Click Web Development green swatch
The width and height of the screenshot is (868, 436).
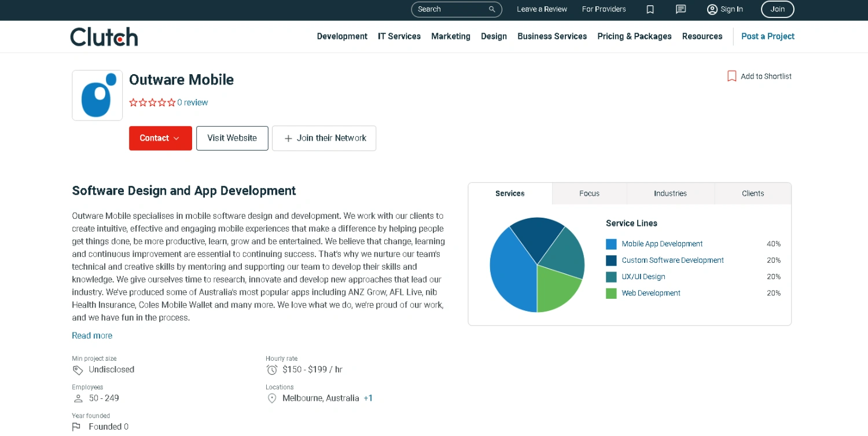point(611,294)
